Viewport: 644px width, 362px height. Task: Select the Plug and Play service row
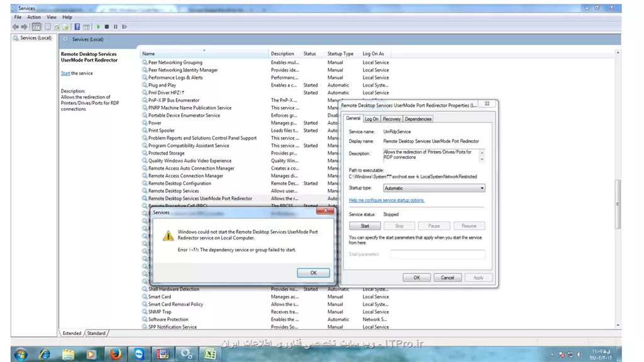pyautogui.click(x=267, y=85)
